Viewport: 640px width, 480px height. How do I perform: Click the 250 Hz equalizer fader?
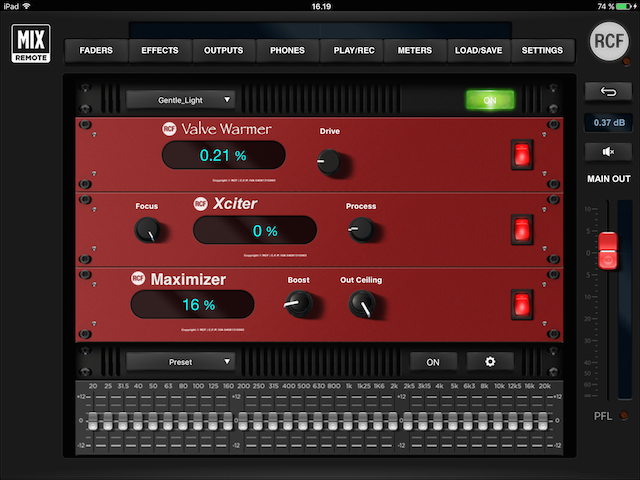point(258,421)
